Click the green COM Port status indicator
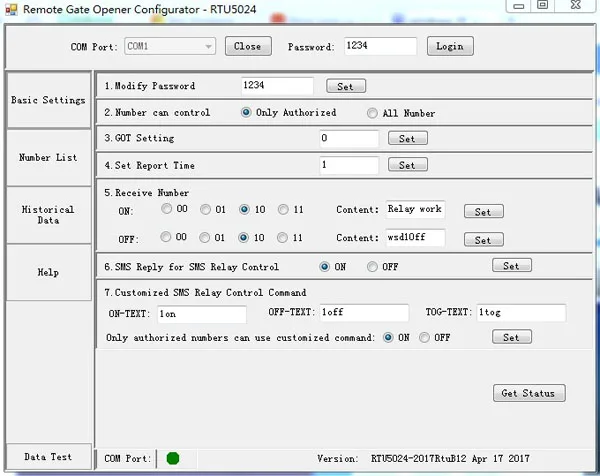 tap(173, 458)
